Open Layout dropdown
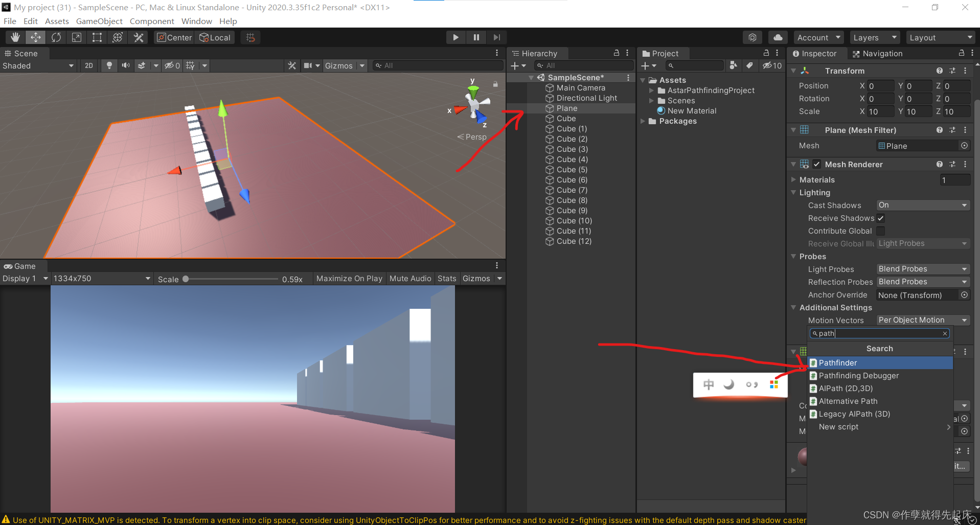Screen dimensions: 980x525 pos(941,37)
